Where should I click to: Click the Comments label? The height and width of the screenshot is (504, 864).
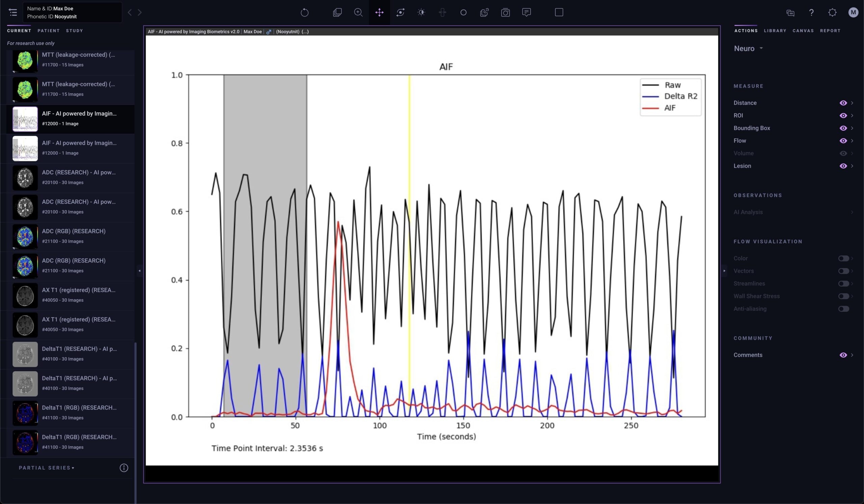pos(748,355)
